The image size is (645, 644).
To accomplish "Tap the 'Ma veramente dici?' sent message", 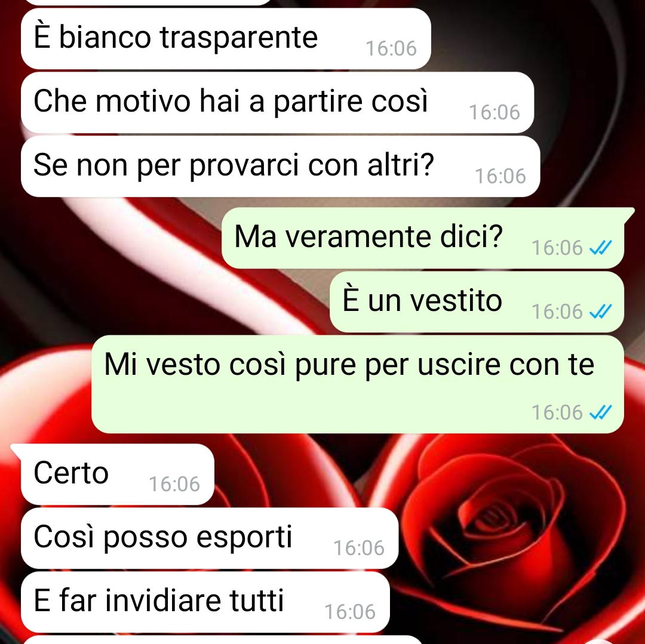I will coord(423,238).
